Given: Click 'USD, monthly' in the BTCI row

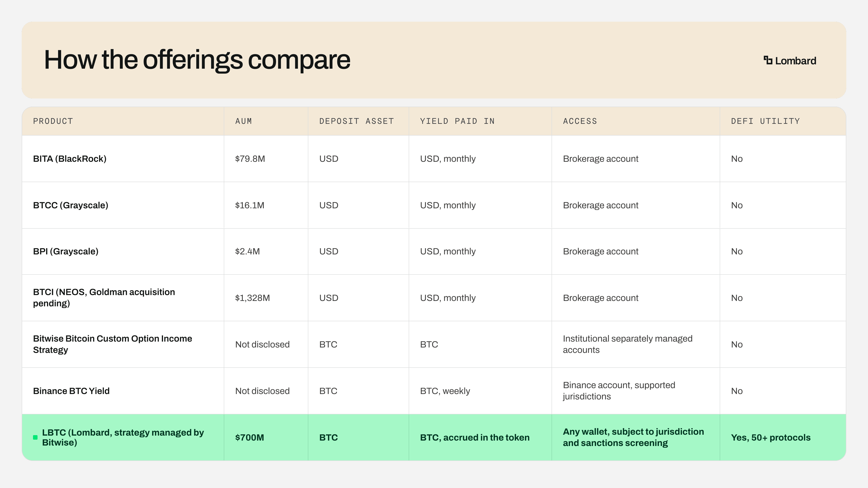Looking at the screenshot, I should 448,298.
